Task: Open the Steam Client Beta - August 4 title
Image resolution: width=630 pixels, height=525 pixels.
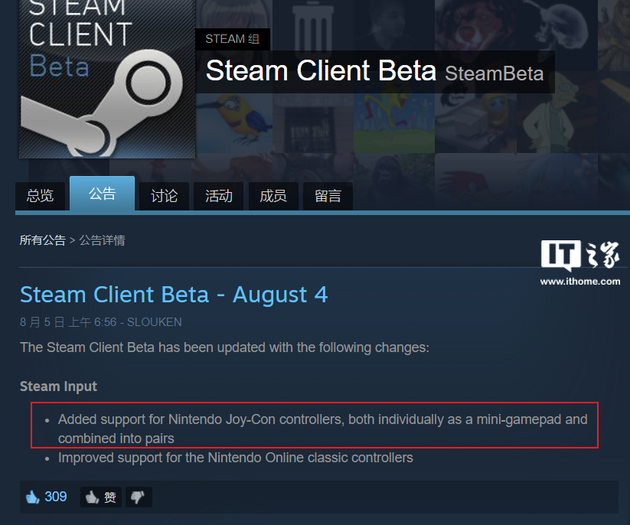Action: click(x=174, y=295)
